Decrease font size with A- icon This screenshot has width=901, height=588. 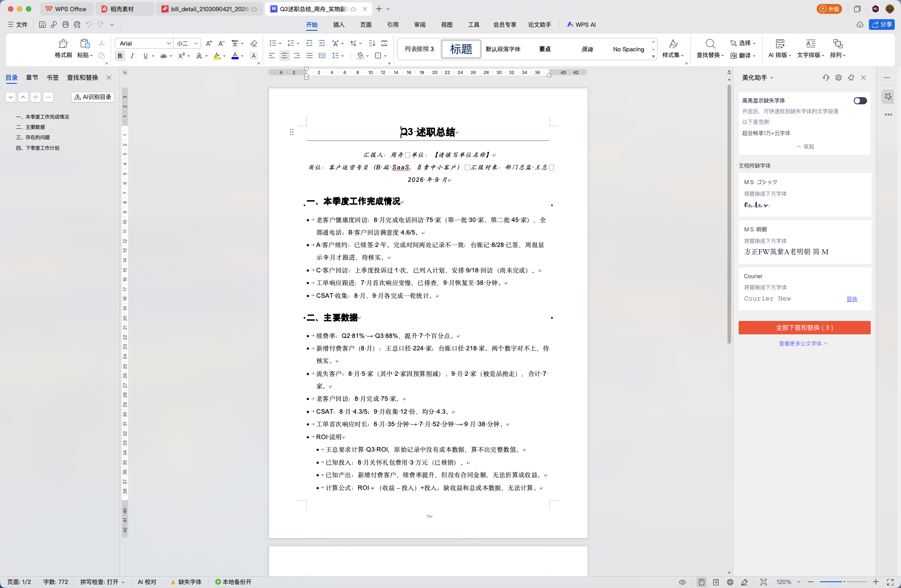point(221,43)
